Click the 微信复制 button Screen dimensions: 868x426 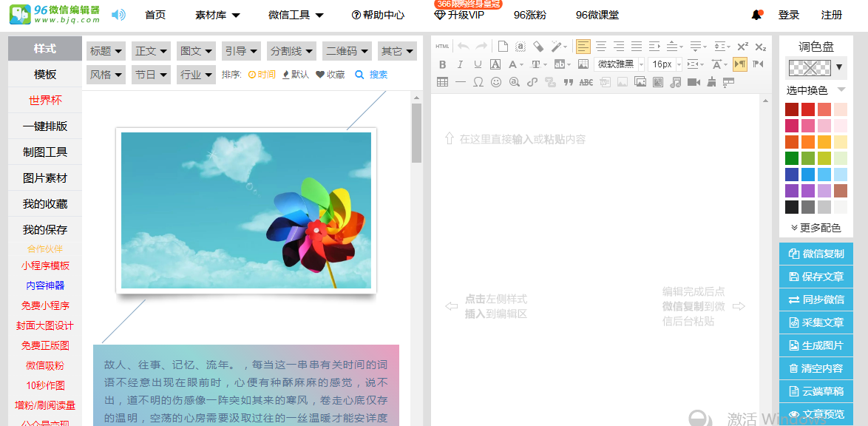click(x=816, y=254)
